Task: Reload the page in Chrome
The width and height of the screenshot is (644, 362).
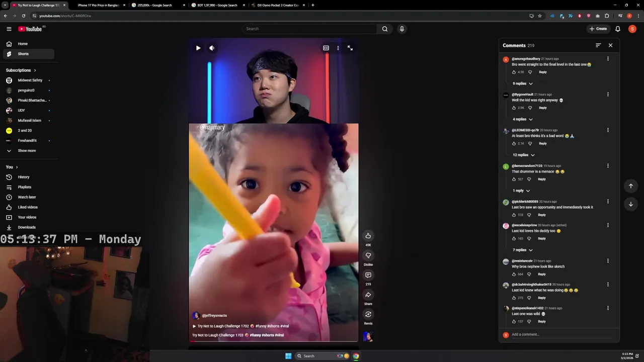Action: click(24, 16)
